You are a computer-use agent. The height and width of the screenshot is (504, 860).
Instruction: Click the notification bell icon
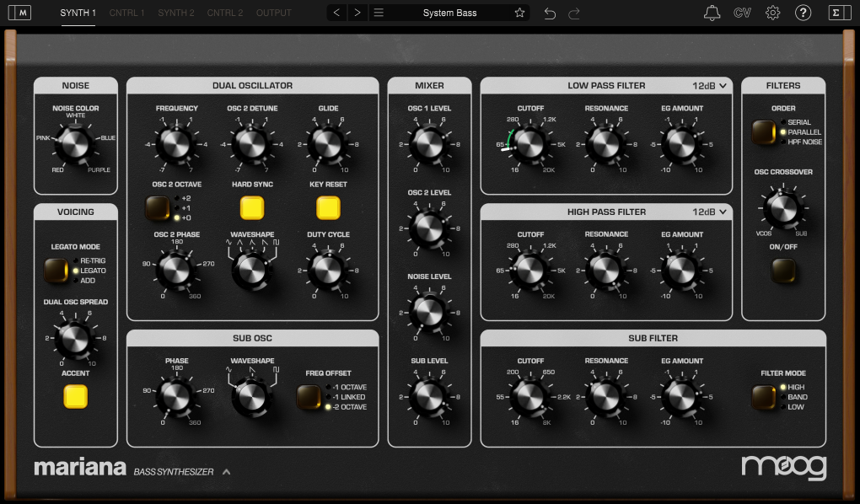pos(712,13)
